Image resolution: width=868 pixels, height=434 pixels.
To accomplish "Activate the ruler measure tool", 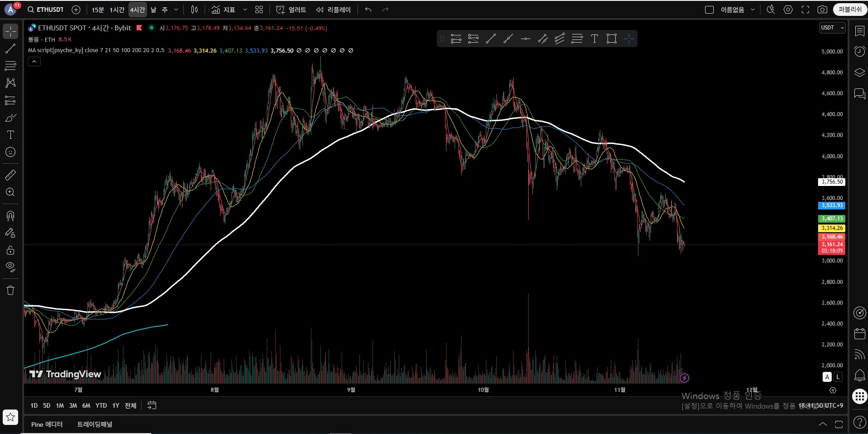I will pyautogui.click(x=10, y=175).
